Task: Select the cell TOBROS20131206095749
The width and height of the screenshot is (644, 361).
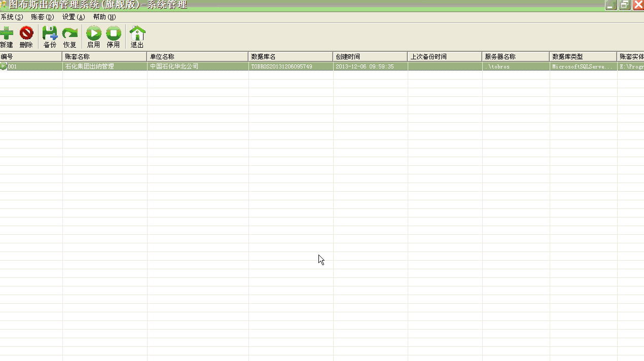Action: pos(291,66)
